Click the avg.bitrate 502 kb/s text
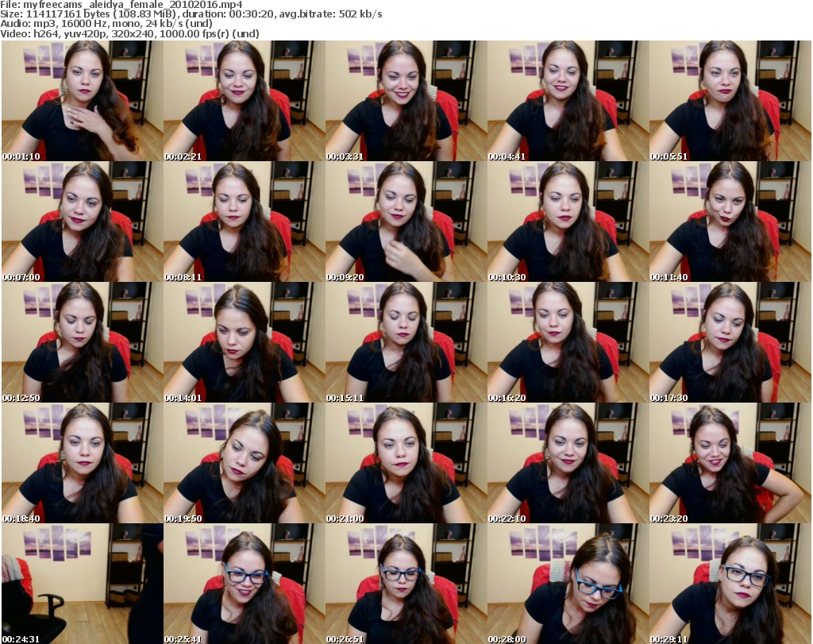Viewport: 813px width, 644px height. (x=331, y=14)
